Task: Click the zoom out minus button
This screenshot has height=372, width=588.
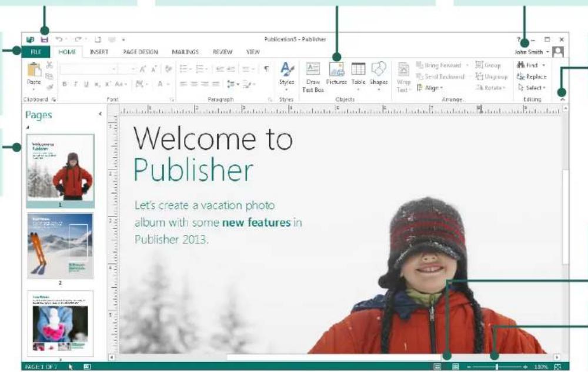Action: coord(469,367)
